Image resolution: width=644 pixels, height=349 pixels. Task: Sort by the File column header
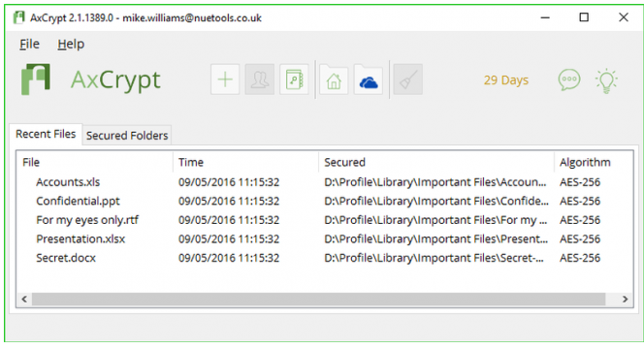[95, 162]
